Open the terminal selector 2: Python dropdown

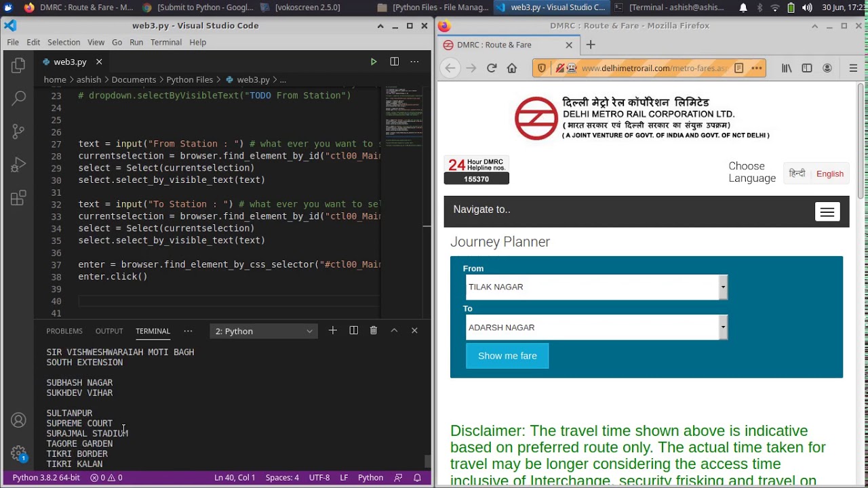(264, 331)
